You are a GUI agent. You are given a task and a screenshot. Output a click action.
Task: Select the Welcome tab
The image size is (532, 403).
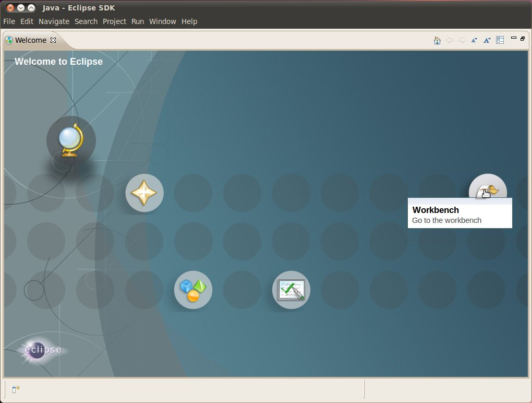click(x=30, y=40)
